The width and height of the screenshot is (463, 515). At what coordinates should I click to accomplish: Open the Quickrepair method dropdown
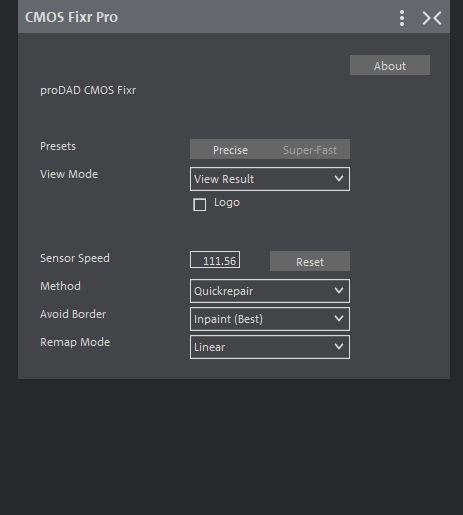click(270, 291)
